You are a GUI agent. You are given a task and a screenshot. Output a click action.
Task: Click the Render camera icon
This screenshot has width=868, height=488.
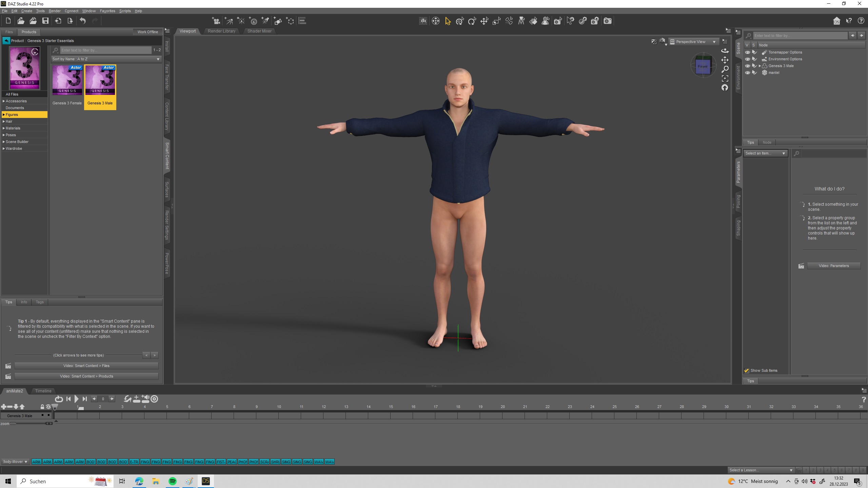(x=608, y=21)
